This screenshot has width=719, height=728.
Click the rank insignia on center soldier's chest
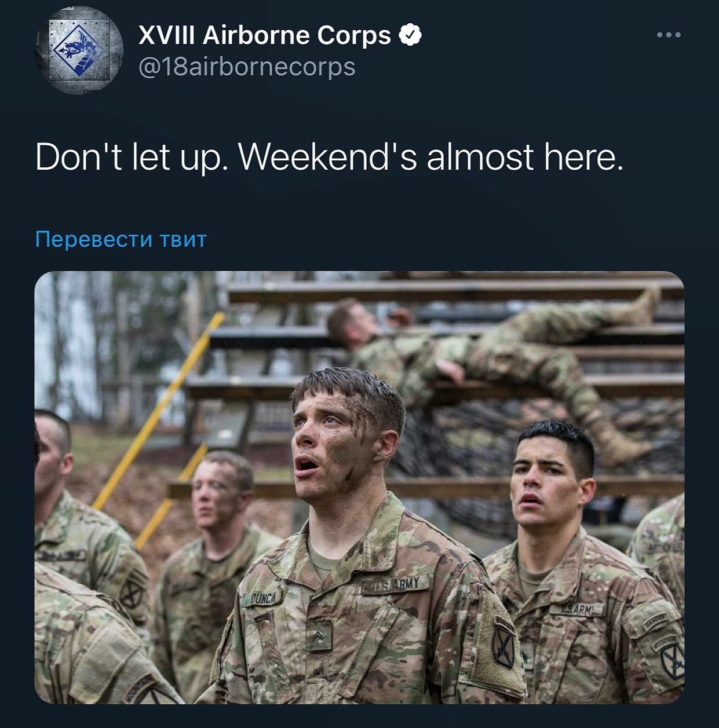click(x=319, y=636)
